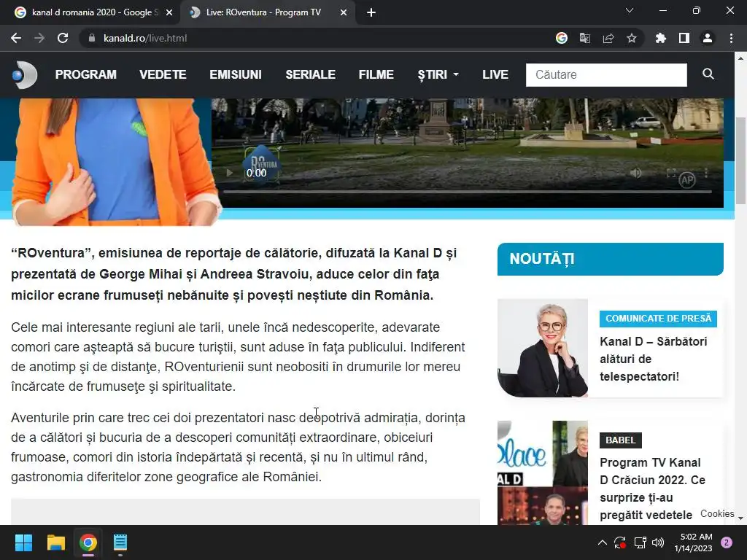Share this page icon

[608, 38]
